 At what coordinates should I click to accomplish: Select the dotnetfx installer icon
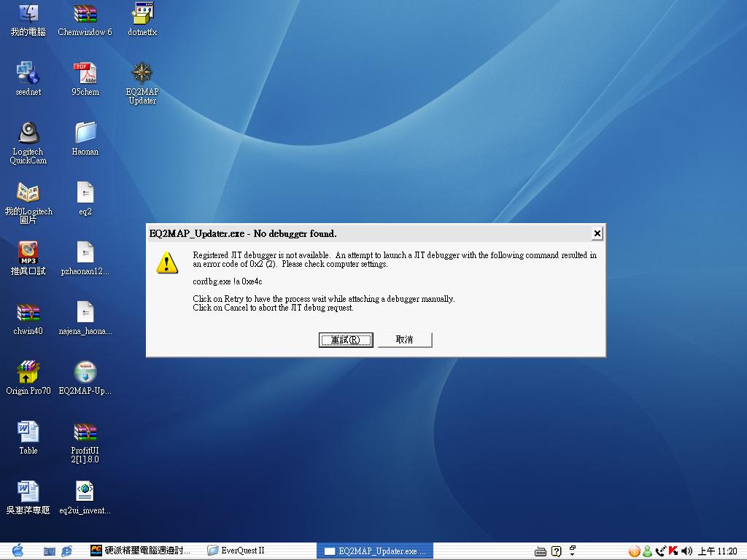tap(142, 14)
